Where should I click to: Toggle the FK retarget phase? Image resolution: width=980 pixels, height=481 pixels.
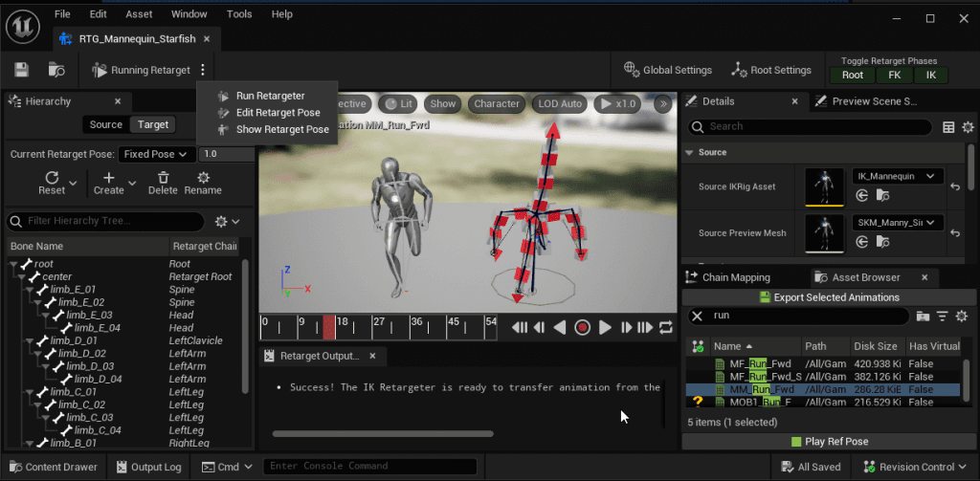tap(895, 75)
